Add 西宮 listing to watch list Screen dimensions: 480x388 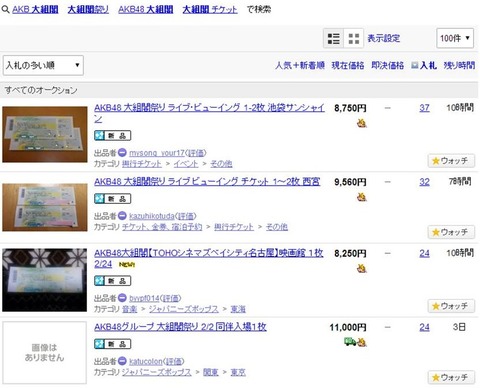tap(451, 232)
